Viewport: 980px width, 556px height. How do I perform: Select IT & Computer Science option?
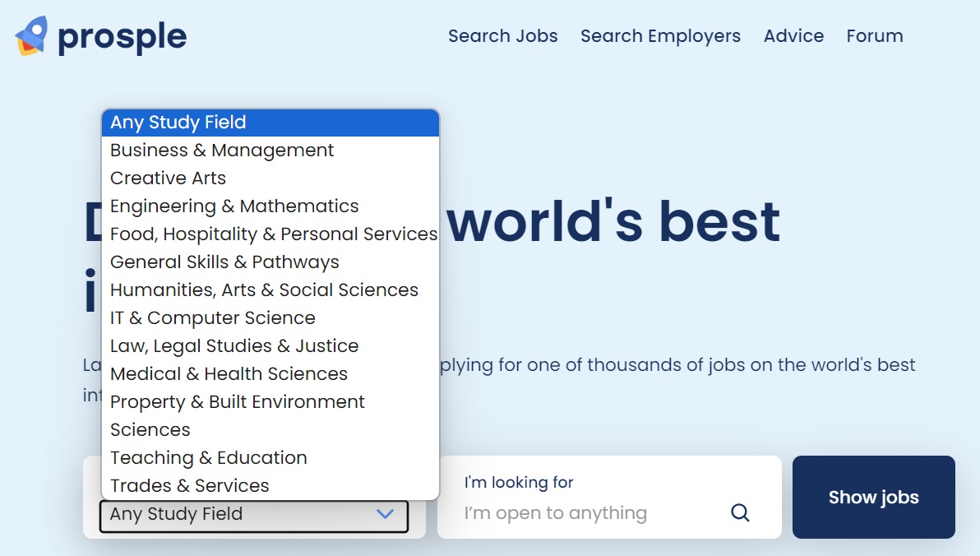(x=270, y=317)
